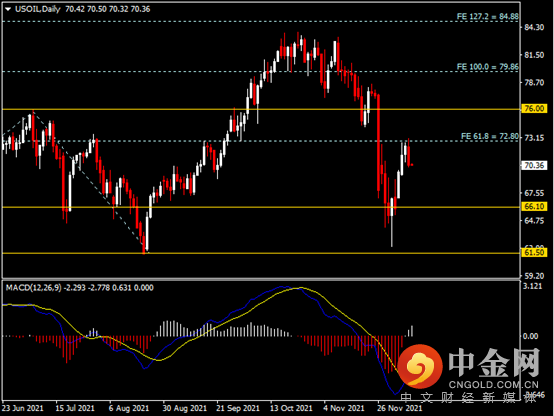Image resolution: width=554 pixels, height=416 pixels.
Task: Click the 59.20 price axis value
Action: click(534, 276)
